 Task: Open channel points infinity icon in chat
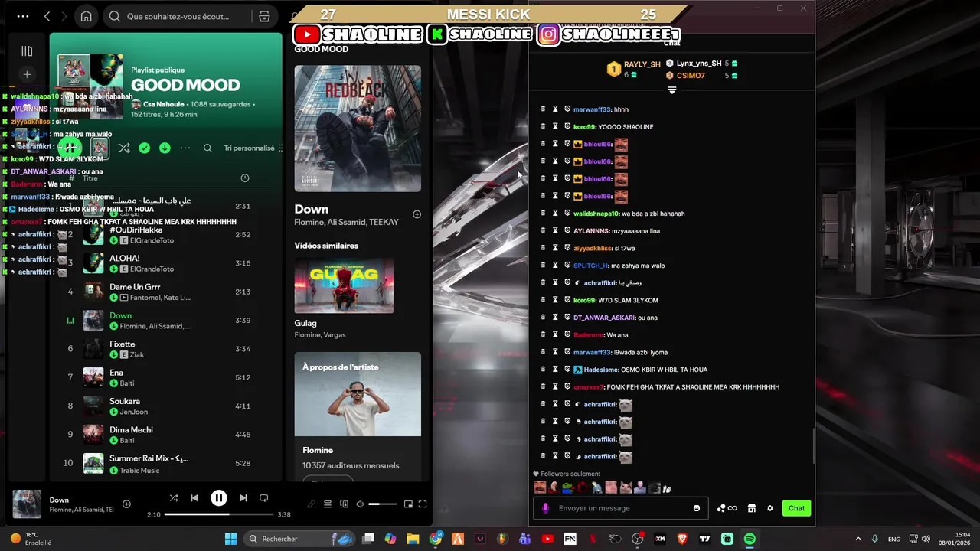(727, 508)
